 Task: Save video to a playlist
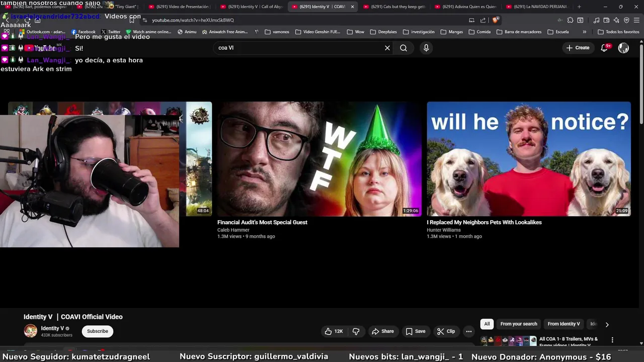(416, 331)
